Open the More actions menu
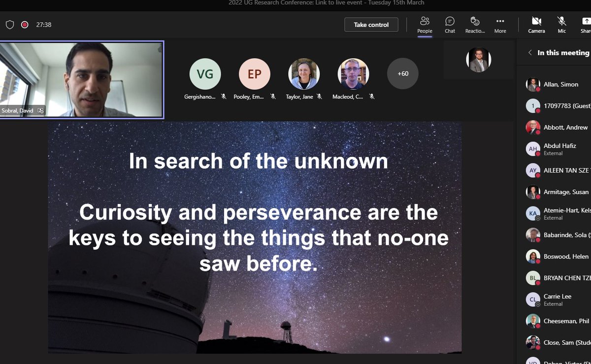This screenshot has height=364, width=591. tap(500, 25)
